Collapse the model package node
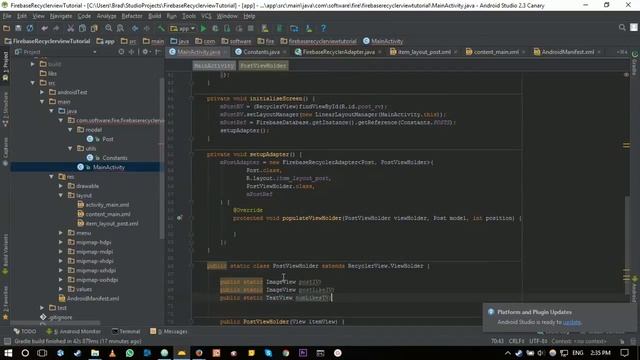The image size is (640, 360). [x=70, y=130]
